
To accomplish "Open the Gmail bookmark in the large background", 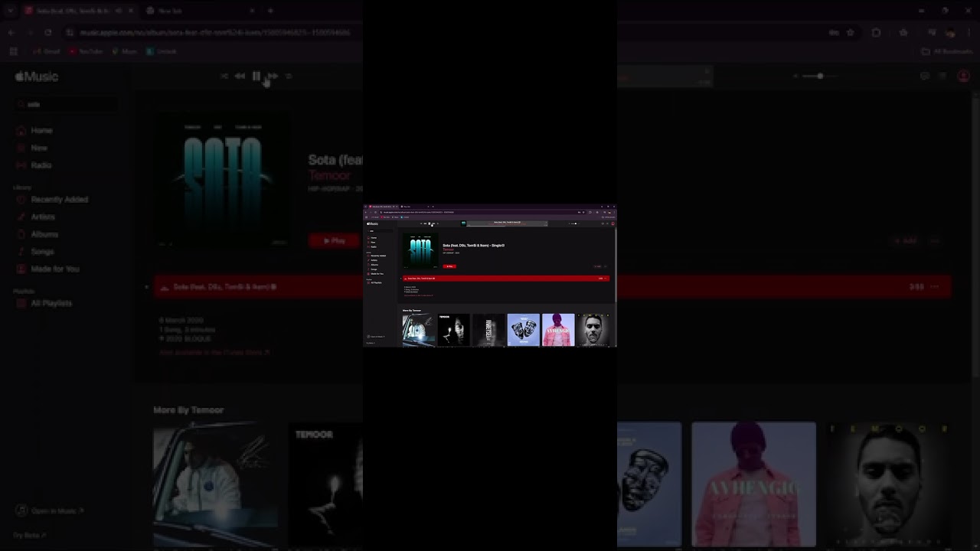I will 47,51.
